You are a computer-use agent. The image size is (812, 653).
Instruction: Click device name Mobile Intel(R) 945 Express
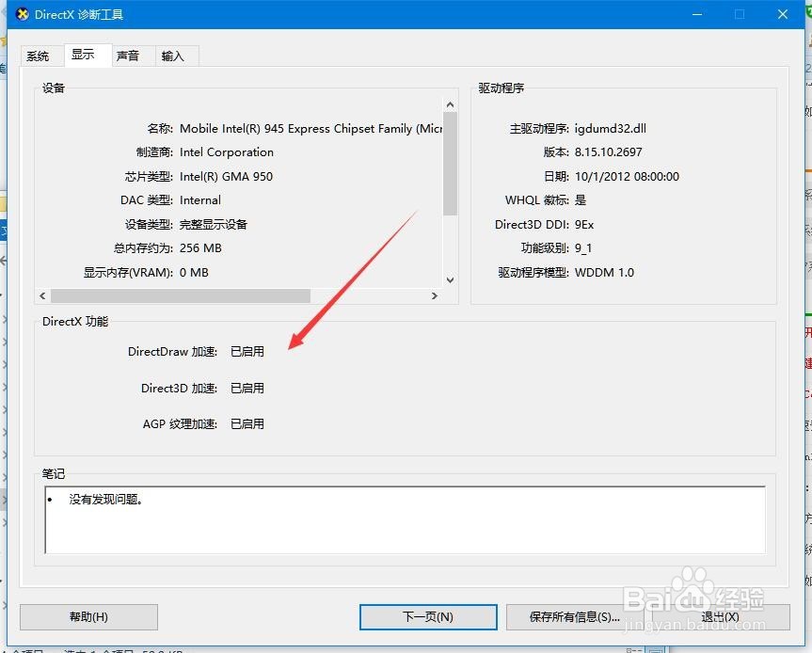[310, 128]
